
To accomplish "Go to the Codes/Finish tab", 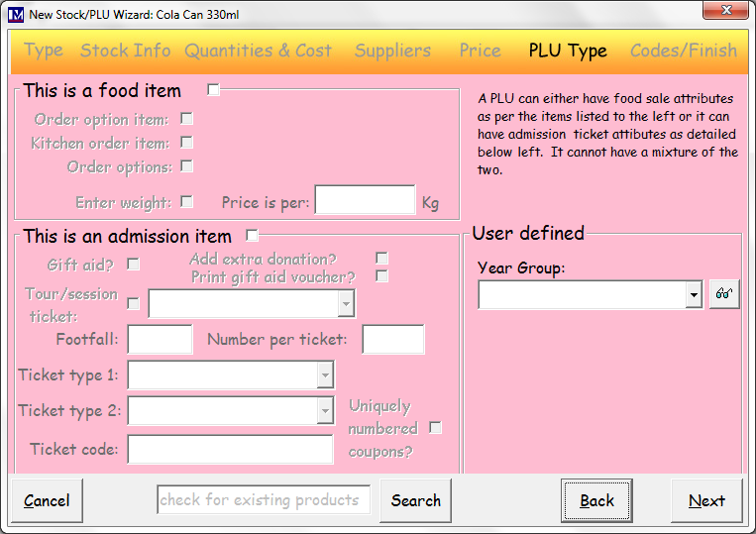I will coord(684,51).
